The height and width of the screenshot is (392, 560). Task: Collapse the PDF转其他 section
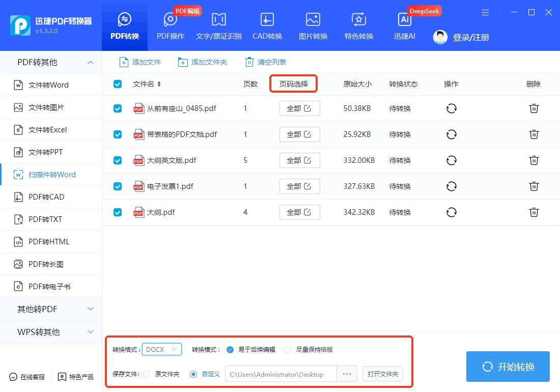click(51, 62)
